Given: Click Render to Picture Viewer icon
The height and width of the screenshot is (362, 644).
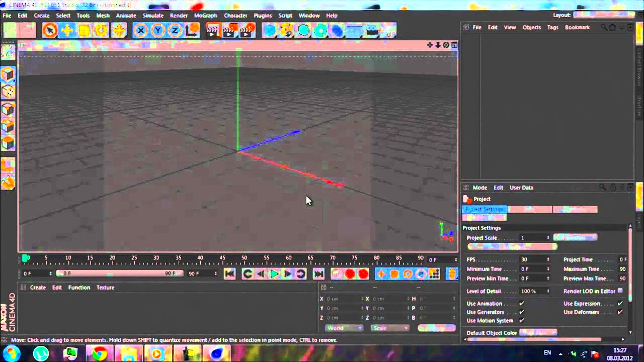Looking at the screenshot, I should point(230,31).
